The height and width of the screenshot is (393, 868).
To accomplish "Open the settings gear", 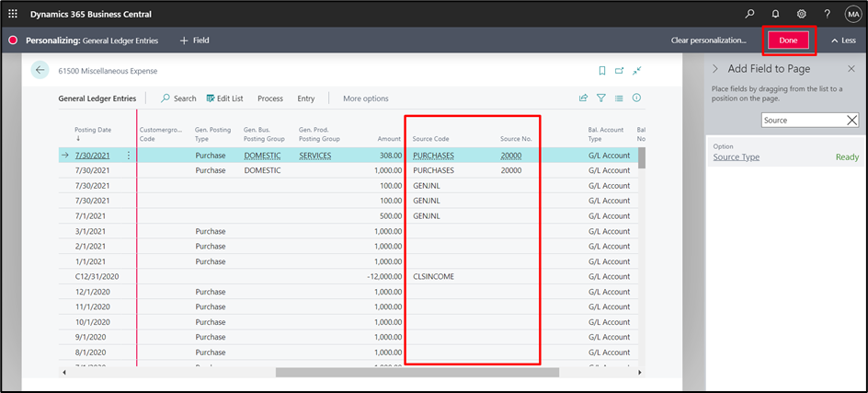I will [x=801, y=14].
